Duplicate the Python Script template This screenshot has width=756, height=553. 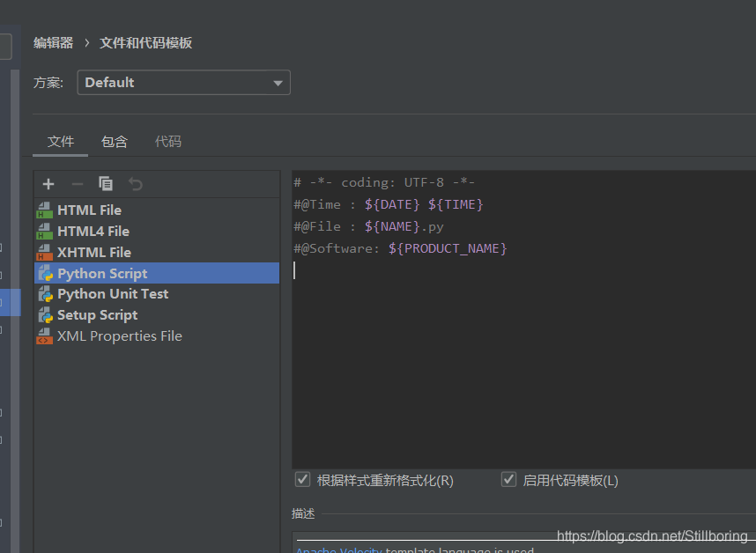tap(106, 183)
